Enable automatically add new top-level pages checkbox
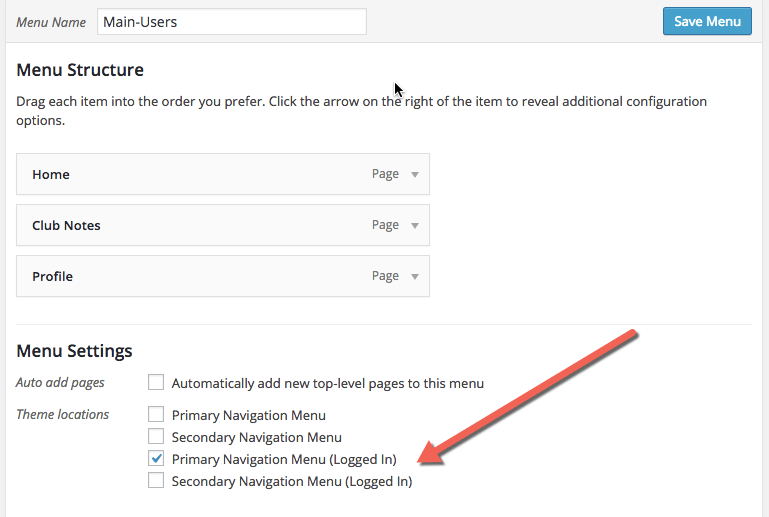The height and width of the screenshot is (517, 769). [x=156, y=382]
